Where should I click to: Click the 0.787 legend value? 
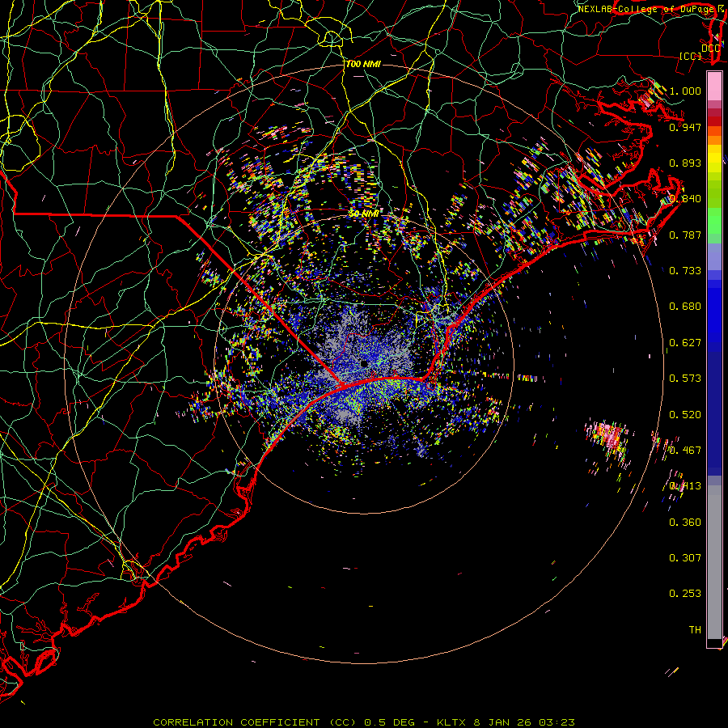[685, 235]
